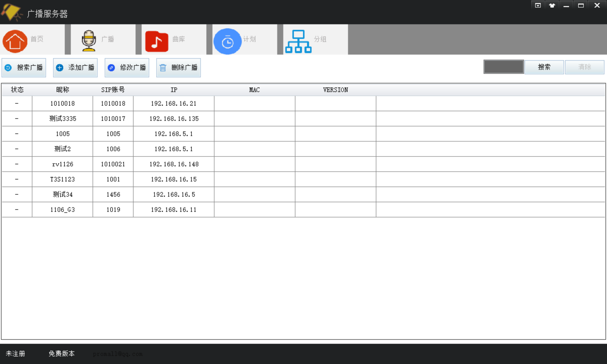Select device row 测试3335

pos(62,119)
